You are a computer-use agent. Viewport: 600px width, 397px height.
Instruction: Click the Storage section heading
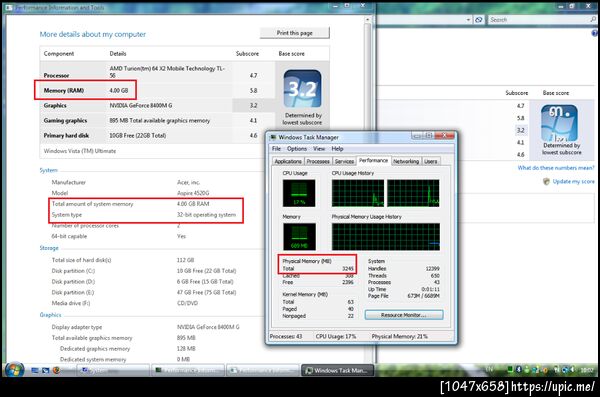tap(49, 248)
